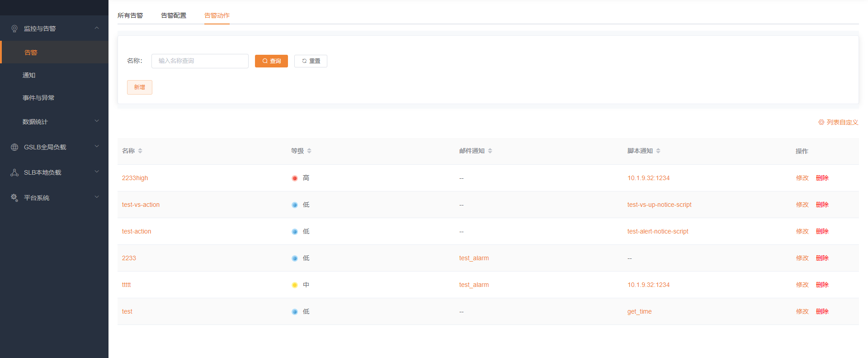The height and width of the screenshot is (358, 868).
Task: Click the SLB本地负载 network icon
Action: coord(14,172)
